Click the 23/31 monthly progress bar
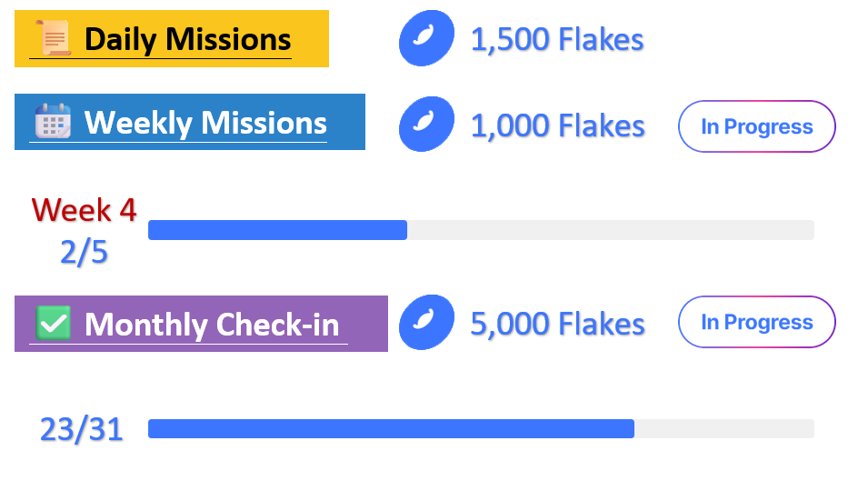868x481 pixels. click(x=481, y=428)
